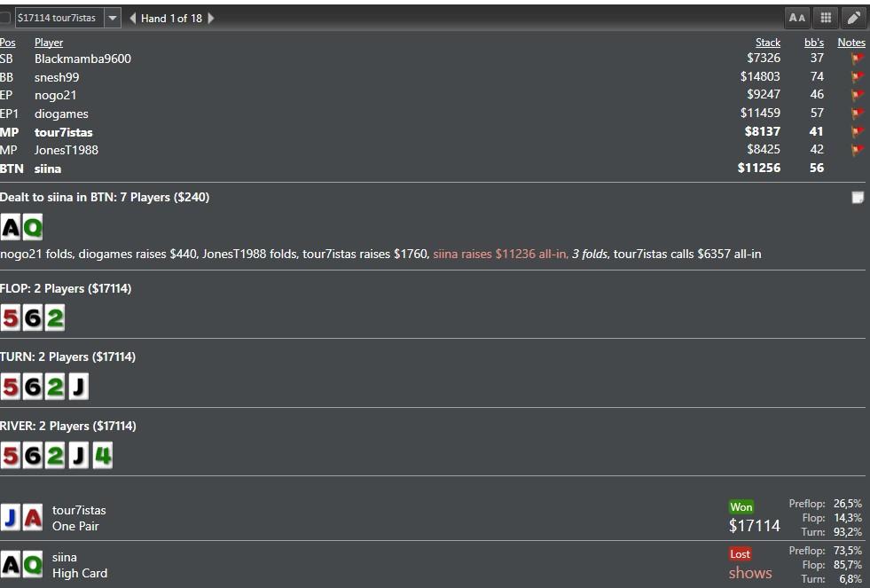This screenshot has width=870, height=588.
Task: Click the red 'shows' text for siina
Action: coord(749,573)
